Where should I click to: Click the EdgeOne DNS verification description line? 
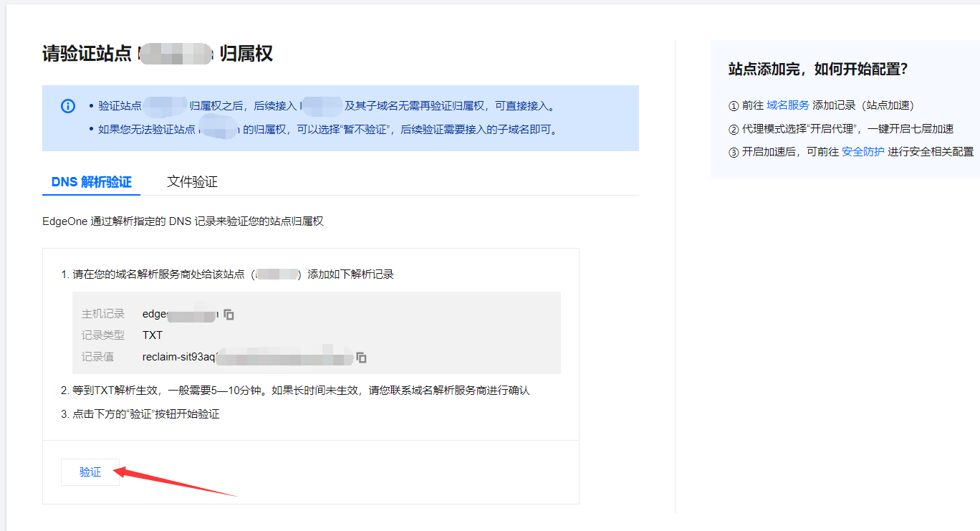pos(183,221)
